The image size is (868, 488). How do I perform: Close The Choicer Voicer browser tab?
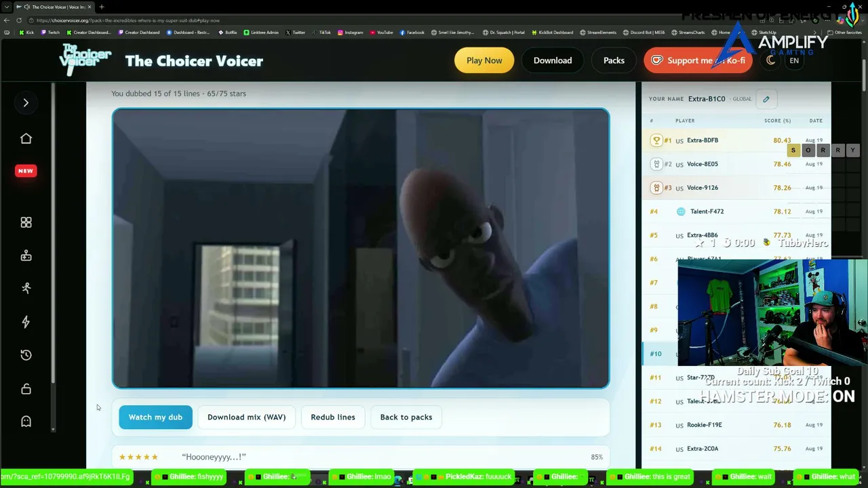89,7
